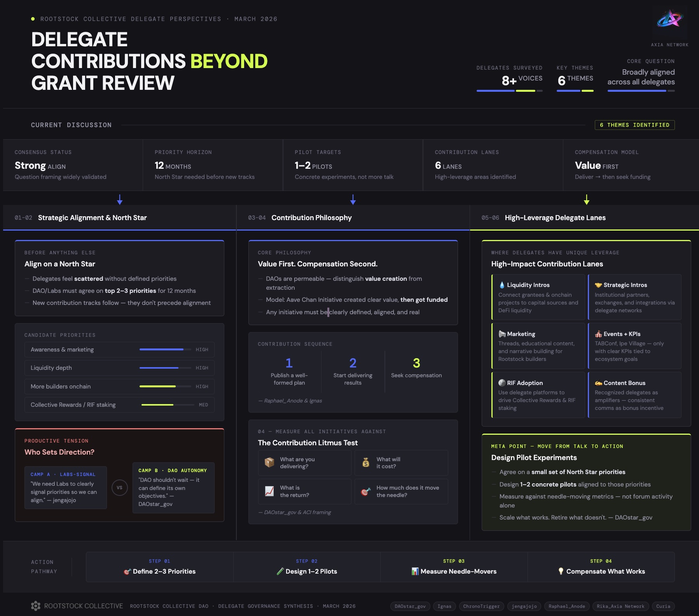This screenshot has height=616, width=699.
Task: Expand the green arrow above High-Leverage Delegate Lanes
Action: pyautogui.click(x=586, y=200)
